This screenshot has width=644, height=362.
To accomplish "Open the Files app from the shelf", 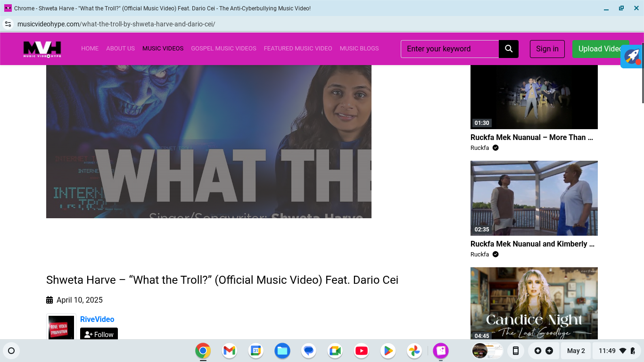I will [282, 351].
